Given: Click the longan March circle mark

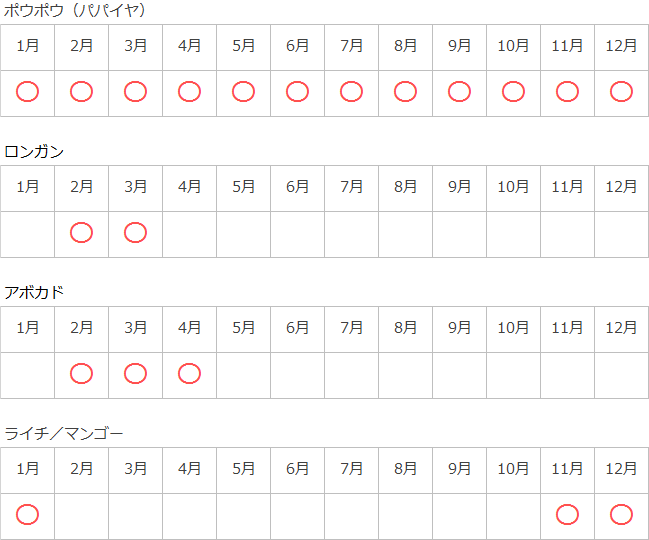Looking at the screenshot, I should coord(136,233).
